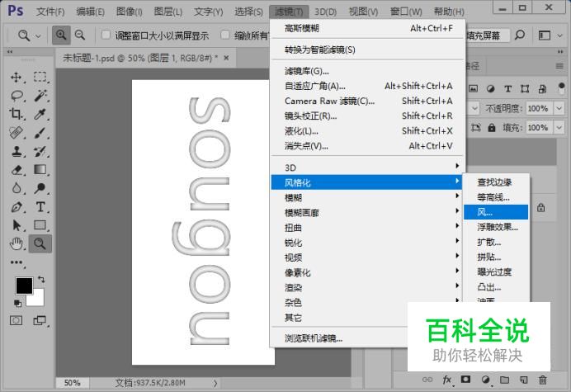This screenshot has width=571, height=392.
Task: Delete layer trash icon
Action: coord(543,380)
